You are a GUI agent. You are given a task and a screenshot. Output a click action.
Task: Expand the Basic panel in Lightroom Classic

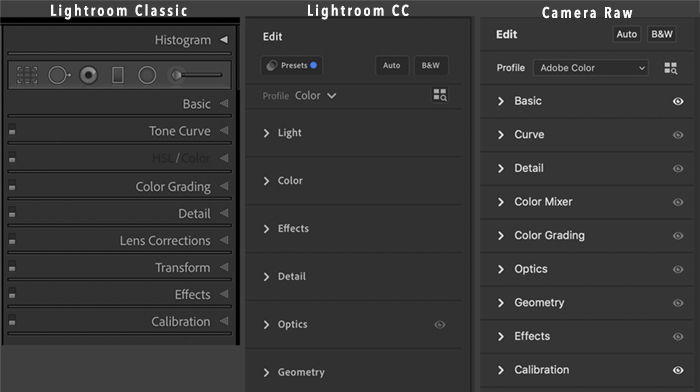coord(224,104)
